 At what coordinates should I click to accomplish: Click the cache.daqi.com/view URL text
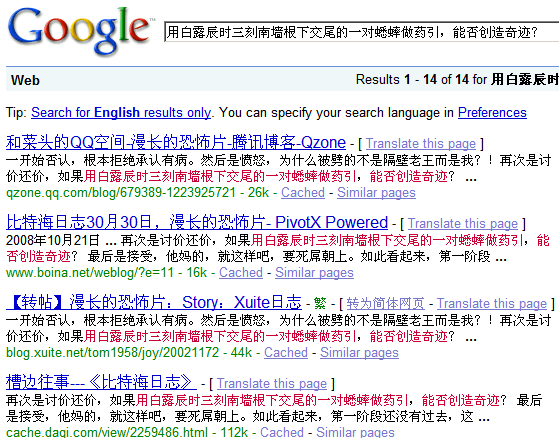coord(107,432)
